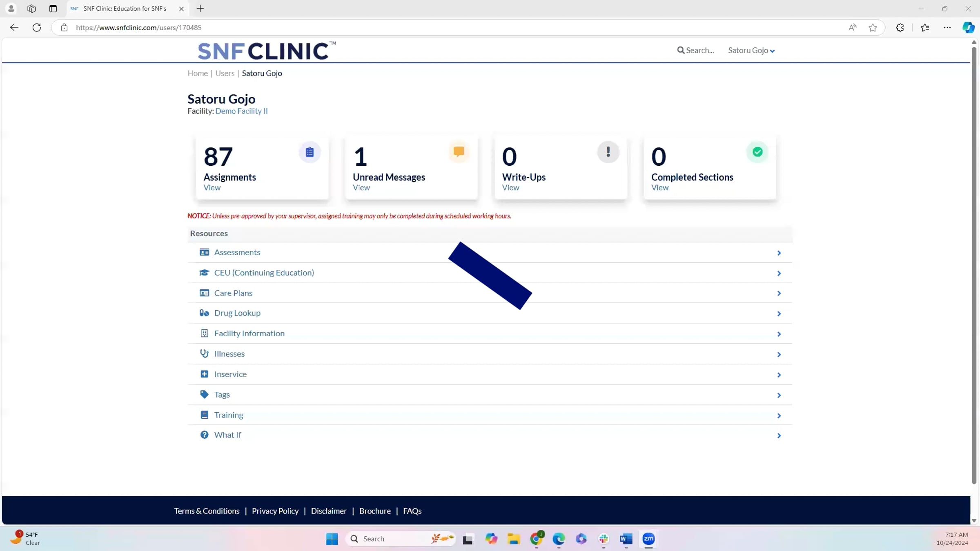
Task: Open the Privacy Policy footer link
Action: click(x=275, y=511)
